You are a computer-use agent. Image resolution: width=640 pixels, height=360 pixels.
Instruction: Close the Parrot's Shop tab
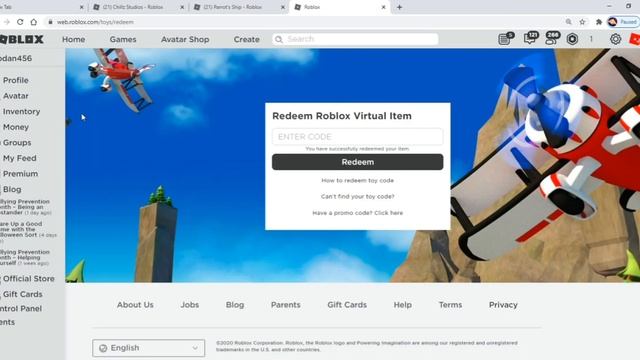(282, 7)
